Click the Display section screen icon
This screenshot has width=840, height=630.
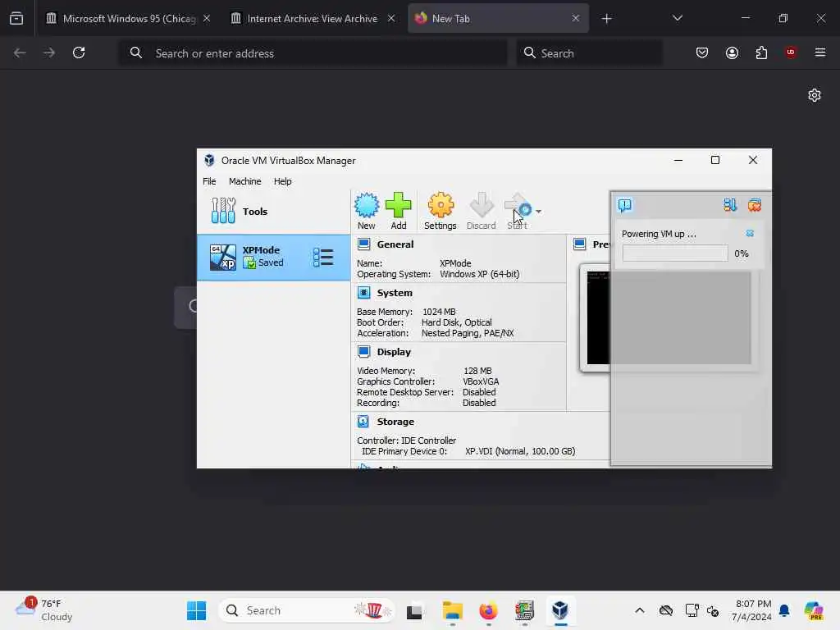(x=363, y=351)
